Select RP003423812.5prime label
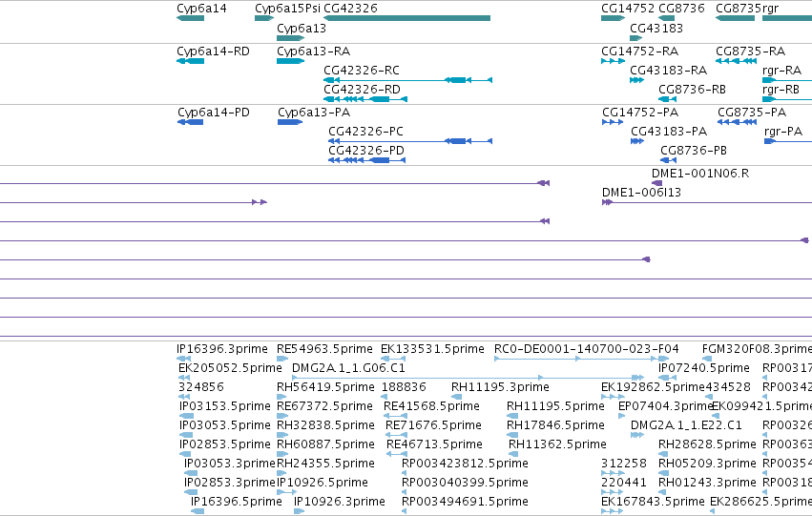Image resolution: width=812 pixels, height=516 pixels. [x=465, y=464]
